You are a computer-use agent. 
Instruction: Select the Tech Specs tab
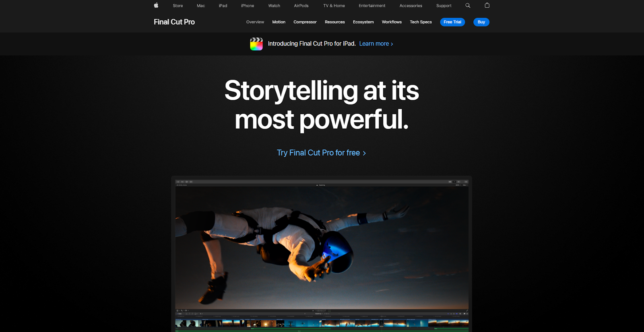421,22
